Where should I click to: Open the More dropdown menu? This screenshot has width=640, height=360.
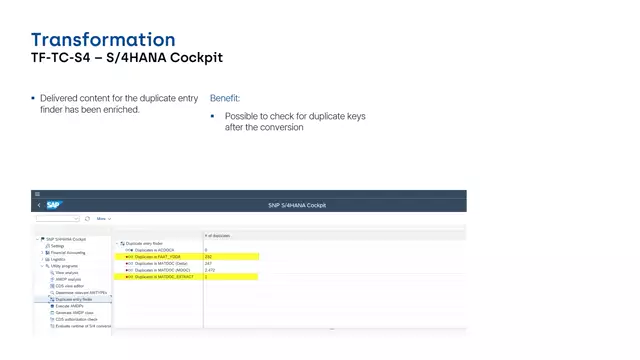click(x=104, y=219)
